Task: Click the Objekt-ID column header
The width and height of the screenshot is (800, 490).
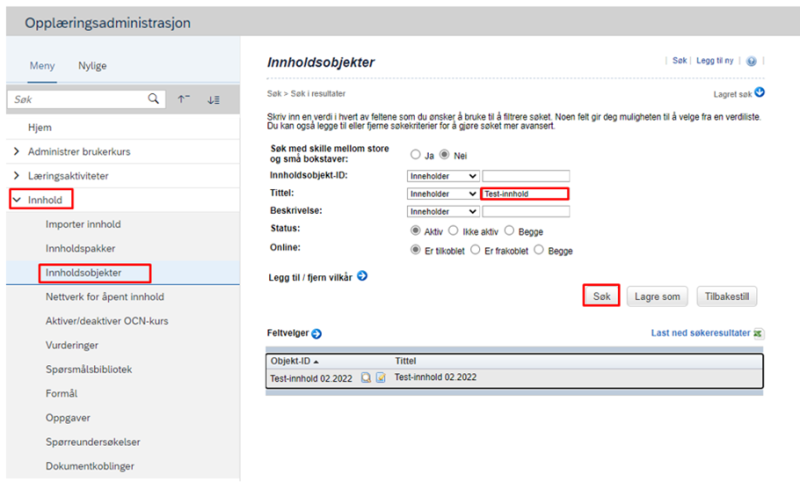Action: pyautogui.click(x=290, y=361)
